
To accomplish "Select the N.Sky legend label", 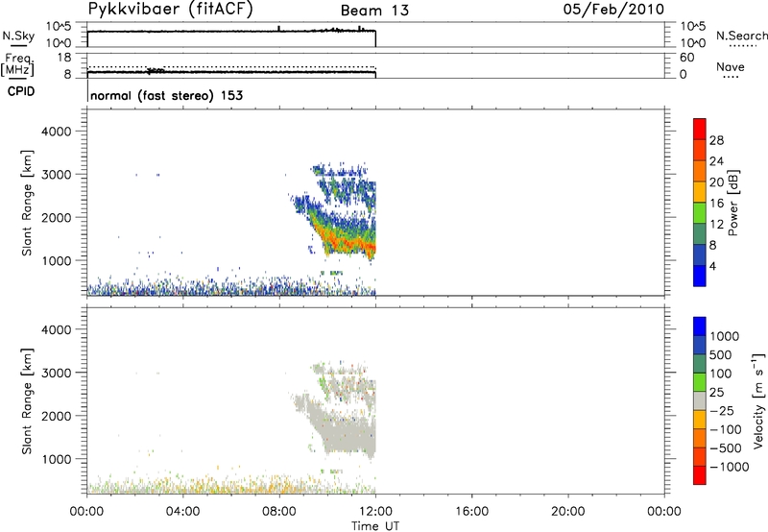I will tap(18, 36).
